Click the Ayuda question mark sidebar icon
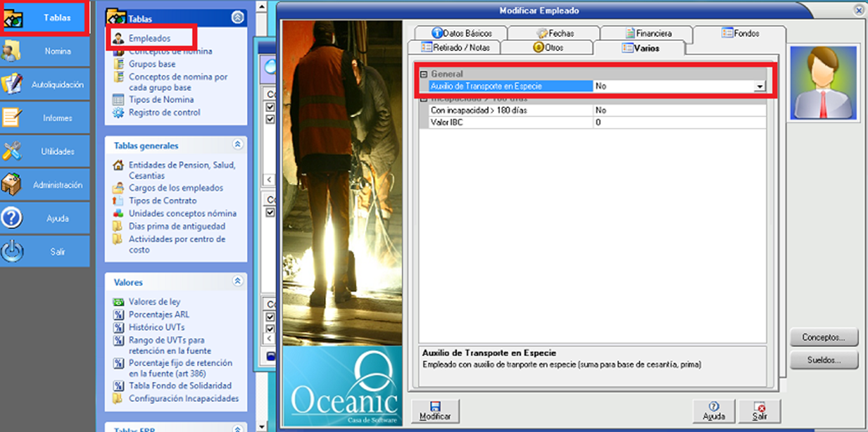The height and width of the screenshot is (432, 868). coord(13,218)
